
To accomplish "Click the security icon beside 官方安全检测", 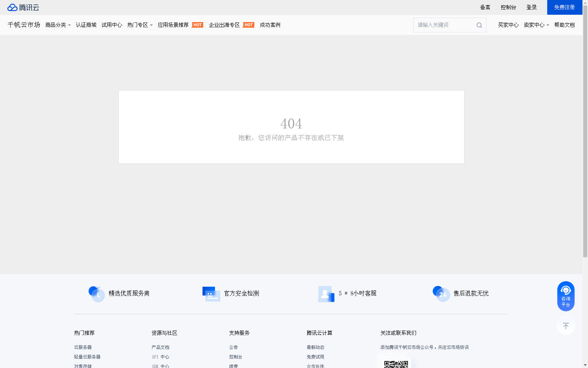I will pos(211,294).
